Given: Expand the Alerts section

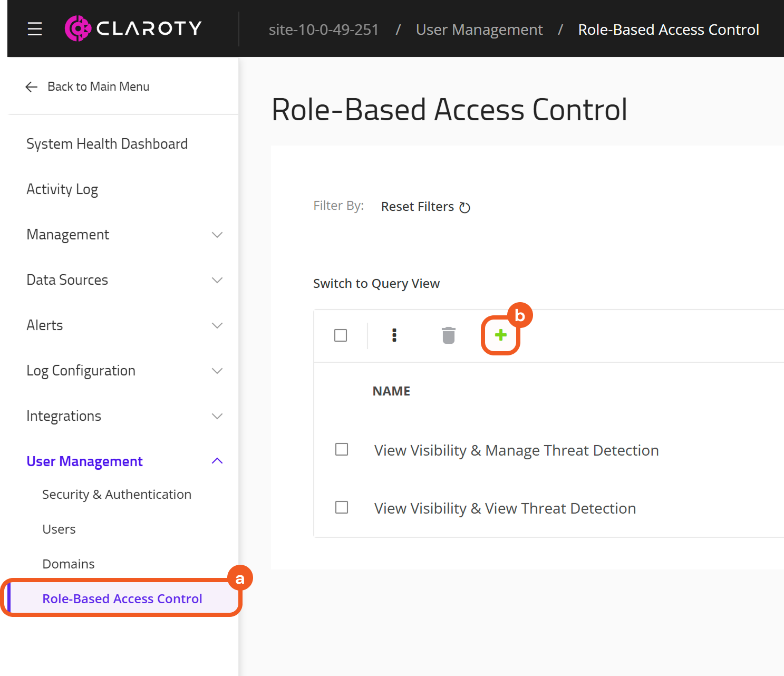Looking at the screenshot, I should 217,325.
